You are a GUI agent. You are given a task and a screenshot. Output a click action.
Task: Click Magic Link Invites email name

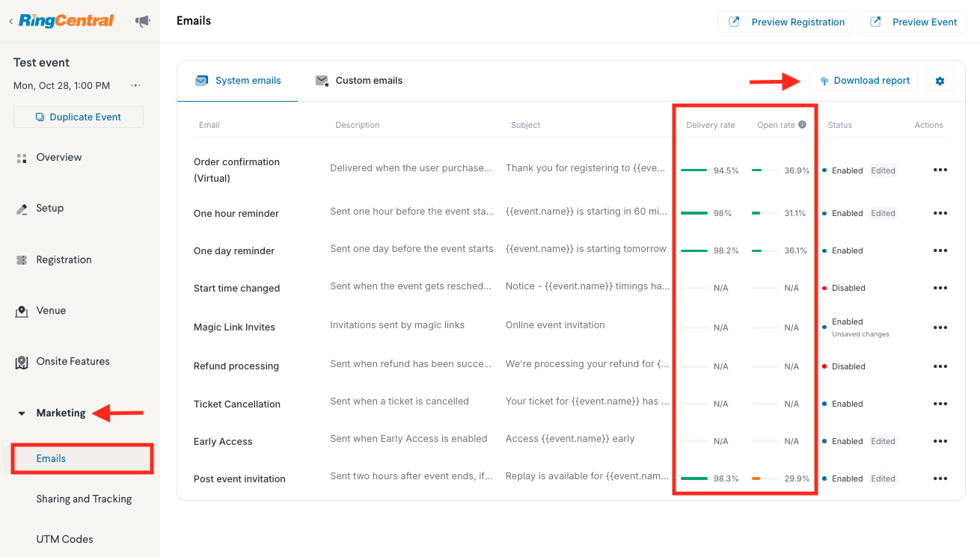point(234,327)
